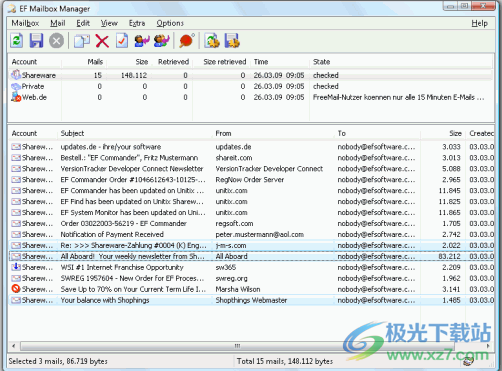The height and width of the screenshot is (371, 502).
Task: Sort mail list by Size column header
Action: pos(443,133)
